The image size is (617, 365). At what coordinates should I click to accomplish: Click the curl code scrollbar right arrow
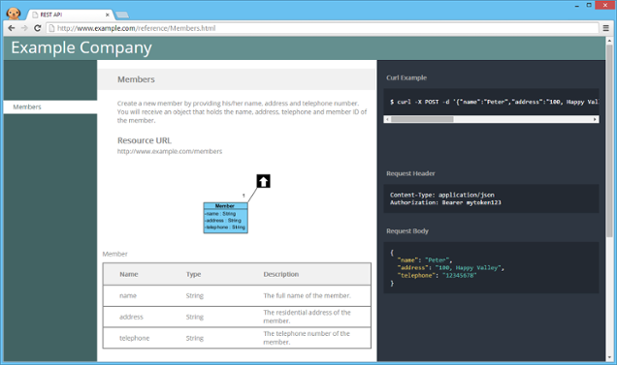click(x=595, y=119)
